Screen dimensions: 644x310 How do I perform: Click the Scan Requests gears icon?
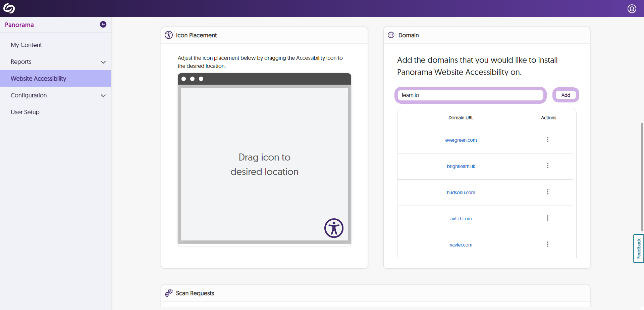(169, 293)
